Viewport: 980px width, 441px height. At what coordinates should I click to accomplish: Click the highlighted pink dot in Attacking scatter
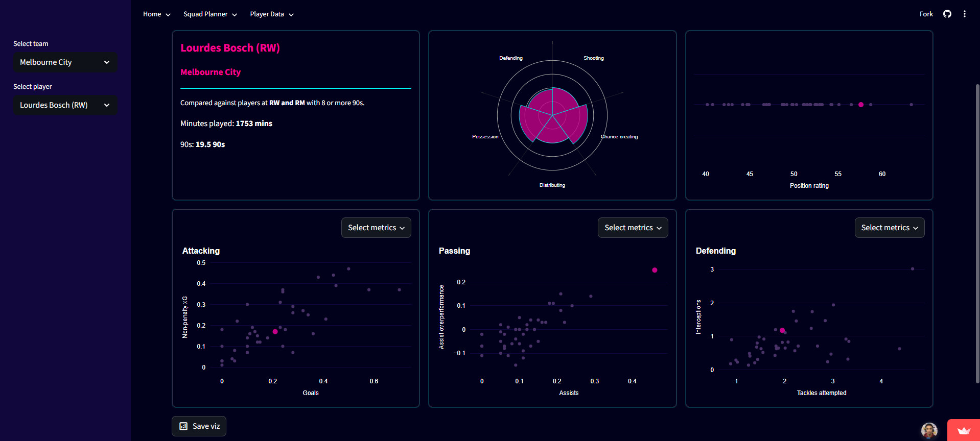[275, 332]
